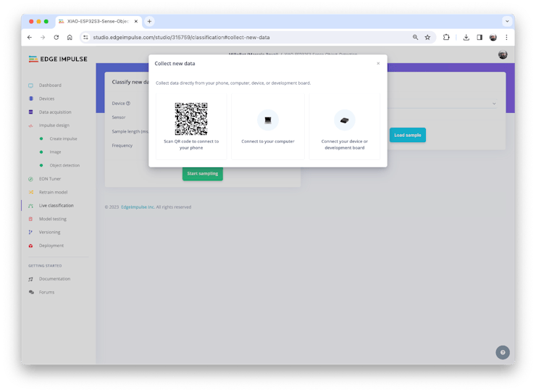This screenshot has height=392, width=536.
Task: Click the Forums chat bubbles icon
Action: [x=31, y=292]
